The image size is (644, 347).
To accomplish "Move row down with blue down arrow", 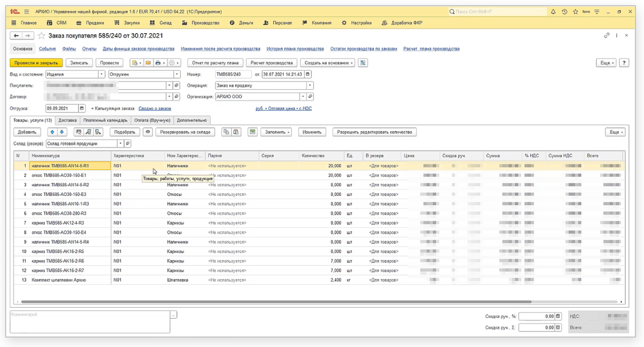I will click(61, 132).
